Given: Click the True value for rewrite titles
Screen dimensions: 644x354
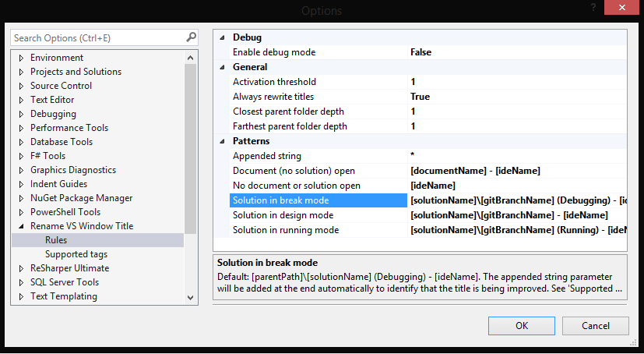Looking at the screenshot, I should pos(420,97).
